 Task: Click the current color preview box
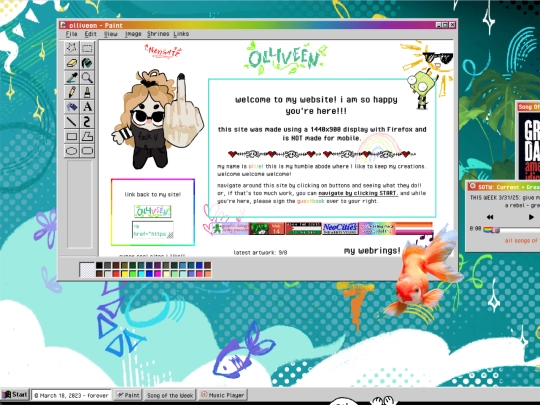pyautogui.click(x=87, y=269)
